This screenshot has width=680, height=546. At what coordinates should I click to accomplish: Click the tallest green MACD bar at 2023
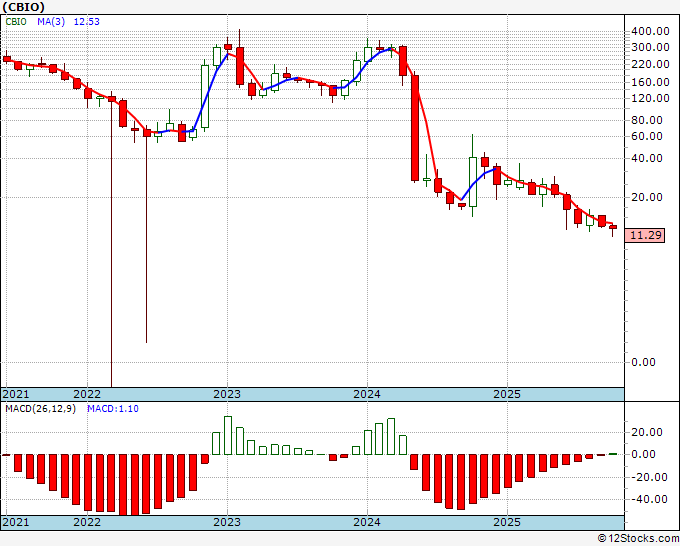[228, 435]
